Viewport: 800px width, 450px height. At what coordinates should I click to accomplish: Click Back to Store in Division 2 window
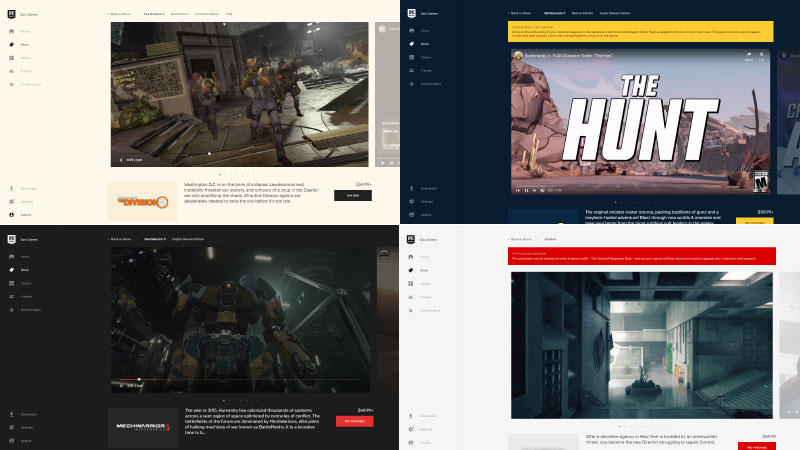120,14
